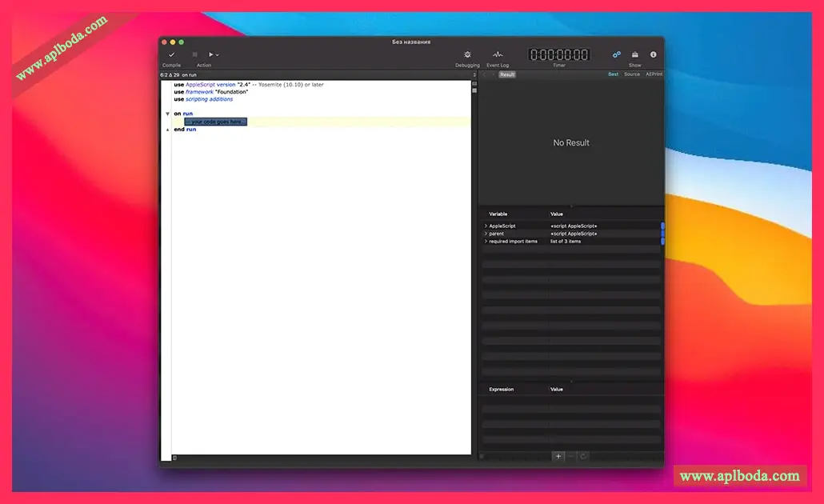This screenshot has width=824, height=504.
Task: Show the info inspector icon
Action: pyautogui.click(x=654, y=54)
